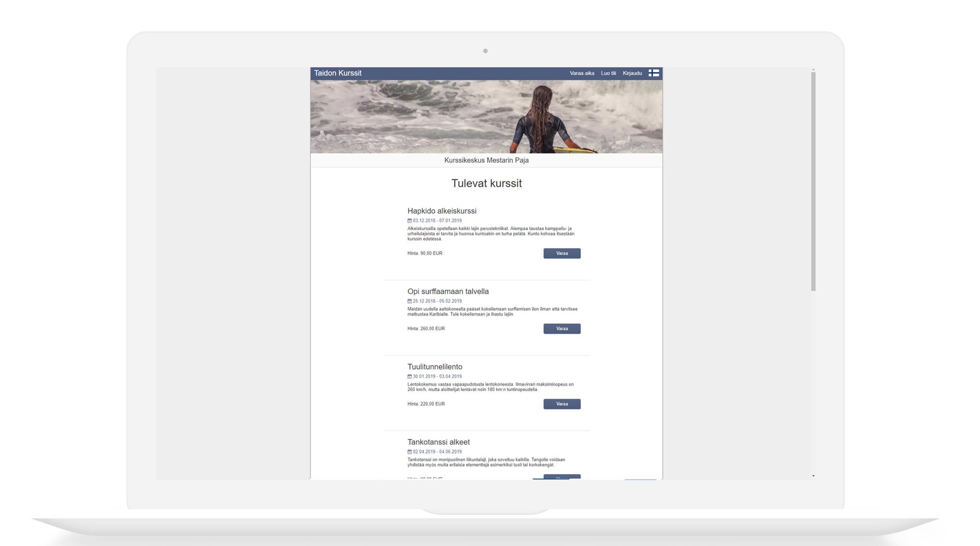980x546 pixels.
Task: Click the Finnish flag language icon
Action: click(654, 73)
